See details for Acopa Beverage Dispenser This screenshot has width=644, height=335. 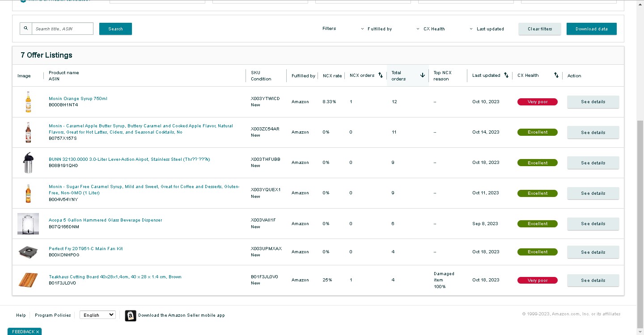(x=593, y=224)
